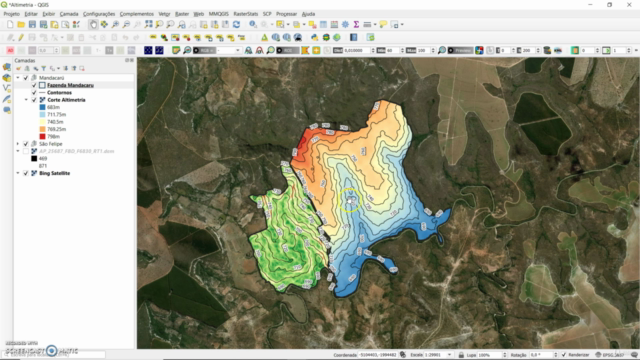Open the measure tool dropdown arrow

[x=375, y=25]
